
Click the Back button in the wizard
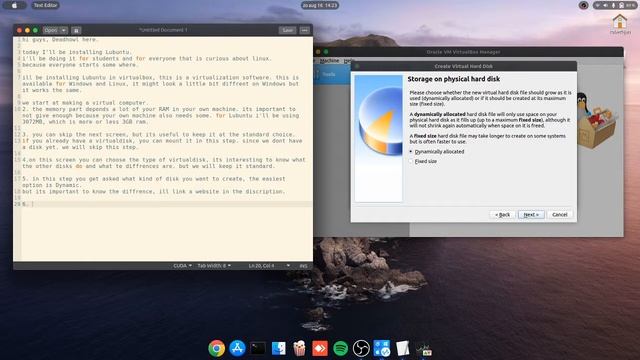point(502,215)
